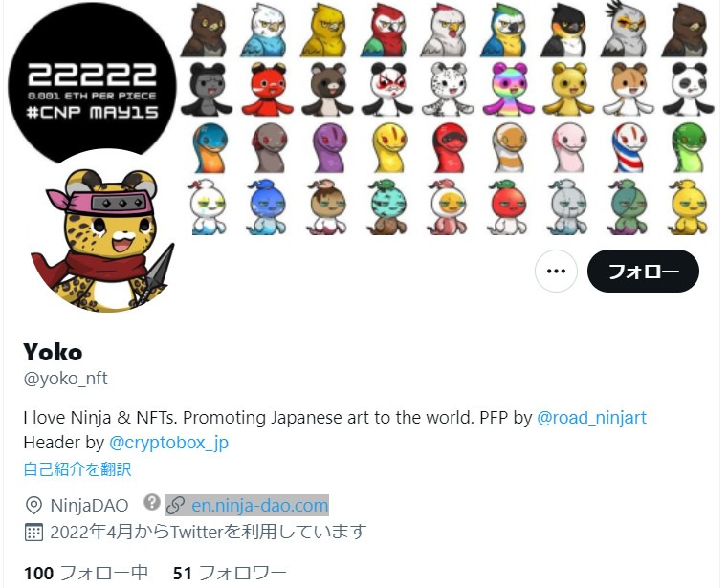Screen dimensions: 728x588
Task: Open the 100 フォロー中 following list
Action: (x=86, y=573)
